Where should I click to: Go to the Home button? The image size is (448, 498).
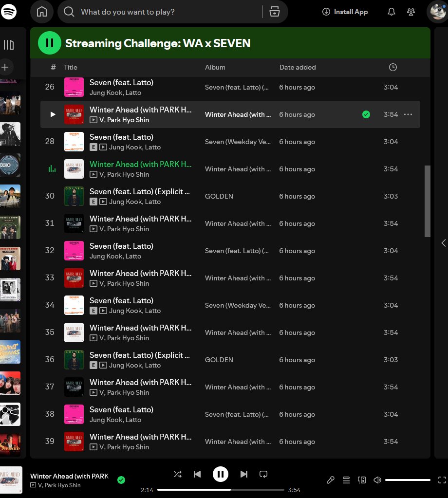pos(41,12)
